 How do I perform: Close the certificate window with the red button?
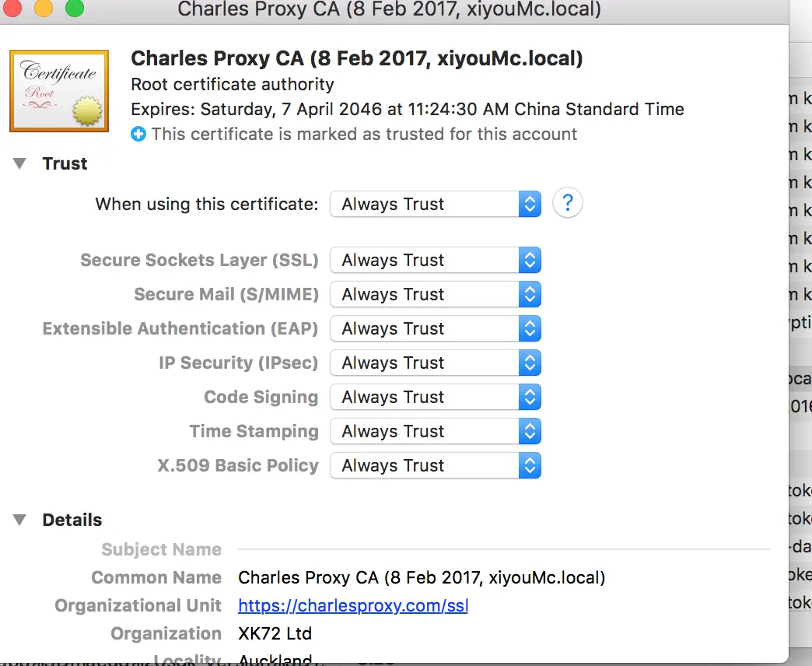pos(12,7)
